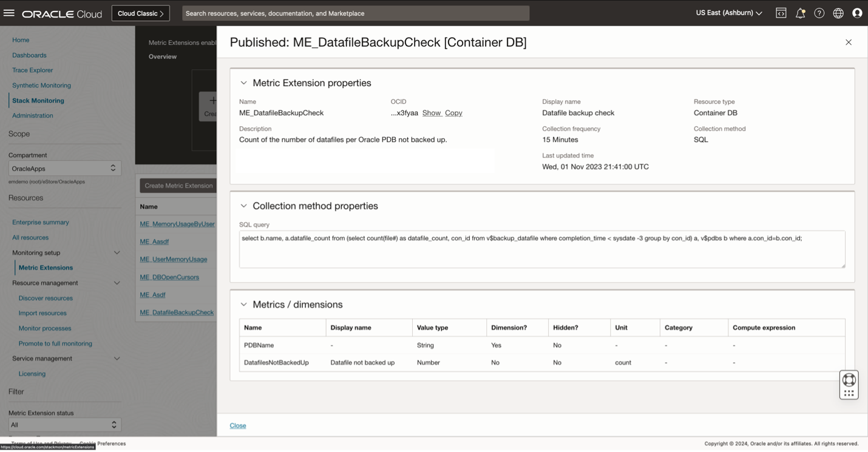Screen dimensions: 868x452
Task: Open the Cloud Shell developer tools icon
Action: point(781,13)
